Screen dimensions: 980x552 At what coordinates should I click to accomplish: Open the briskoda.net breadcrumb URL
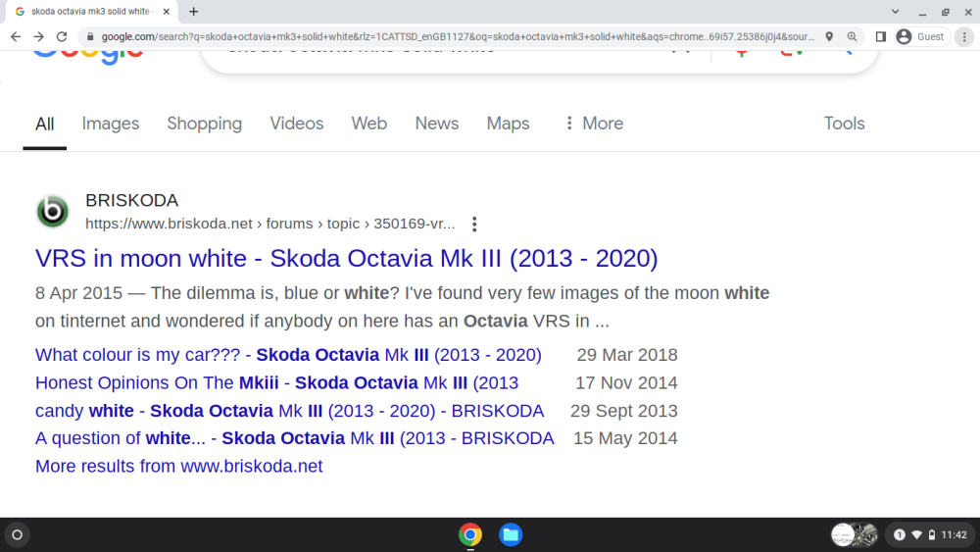point(270,224)
